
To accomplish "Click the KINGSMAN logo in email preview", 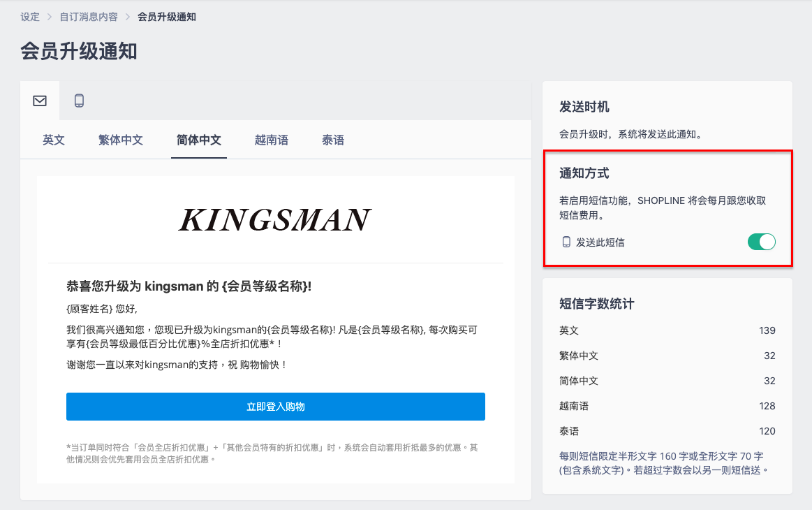I will click(x=275, y=219).
